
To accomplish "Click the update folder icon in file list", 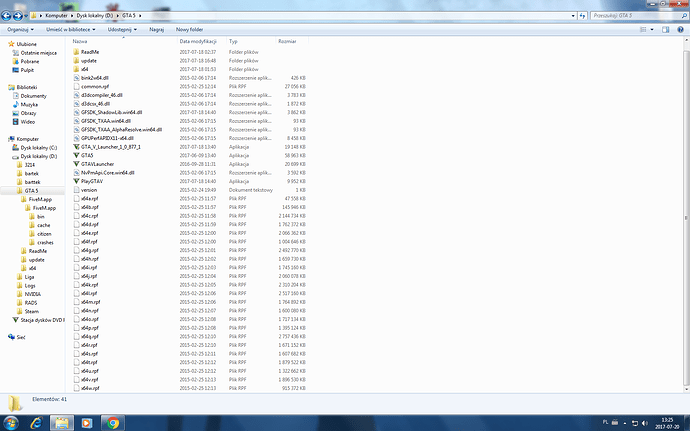I will click(76, 61).
